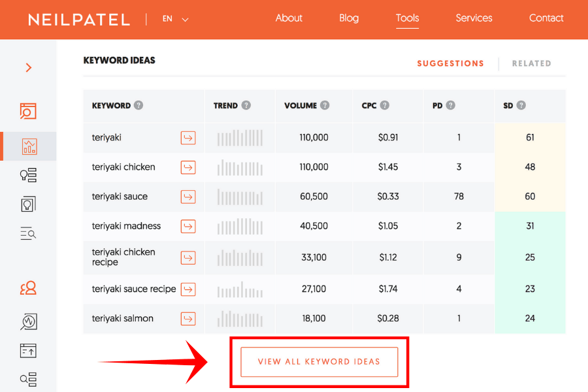Click the arrow icon next to teriyaki sauce recipe
588x392 pixels.
click(x=188, y=289)
